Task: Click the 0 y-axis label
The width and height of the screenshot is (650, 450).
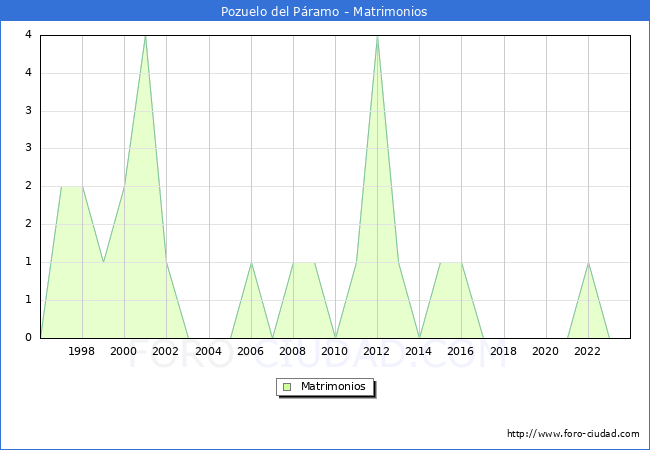Action: pos(28,337)
